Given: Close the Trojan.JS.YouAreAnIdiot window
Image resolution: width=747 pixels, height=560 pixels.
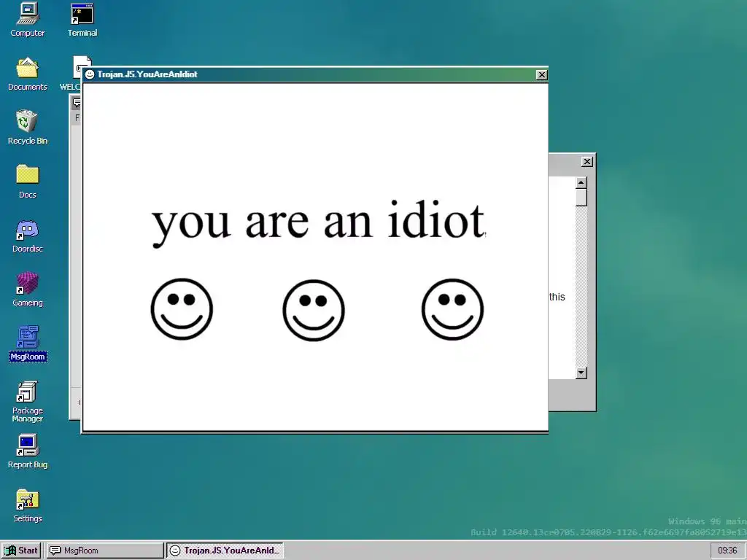Looking at the screenshot, I should (541, 75).
